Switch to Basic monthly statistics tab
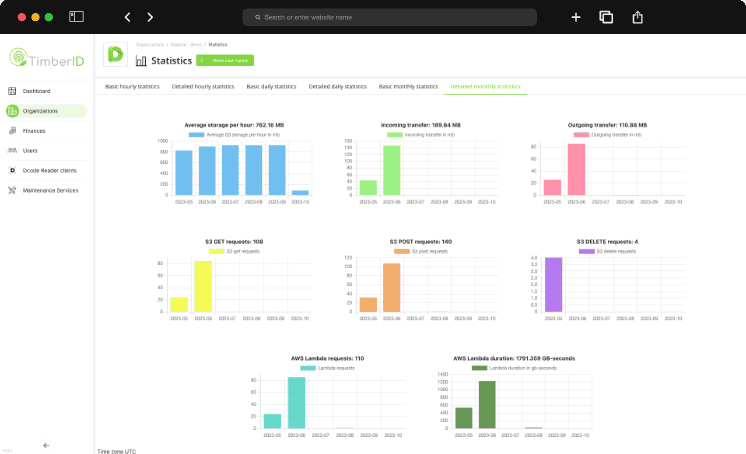746x454 pixels. click(x=408, y=87)
